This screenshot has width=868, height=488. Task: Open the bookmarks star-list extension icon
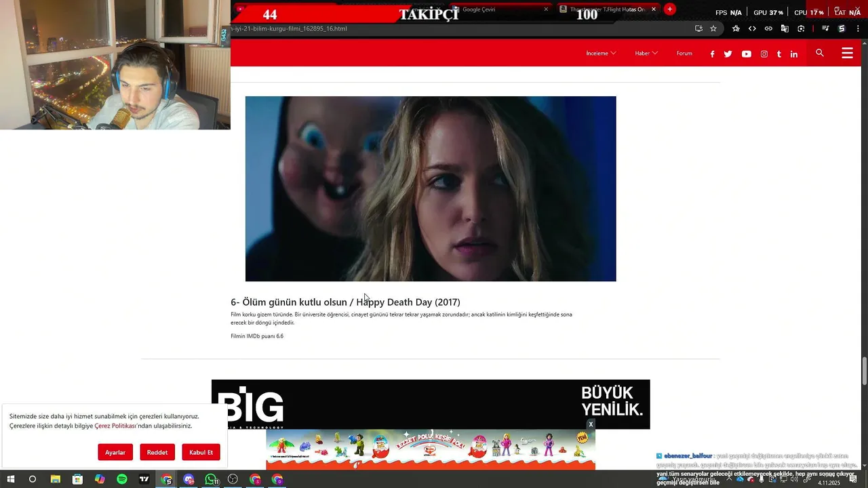pos(736,28)
